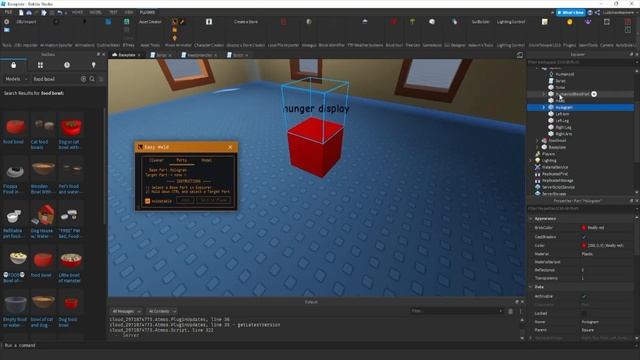Toggle the Archivable property checkbox
640x360 pixels.
(584, 296)
